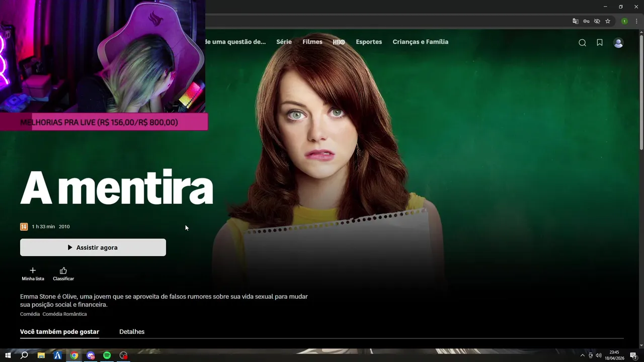The image size is (644, 362).
Task: Open the volume speaker control
Action: (599, 355)
